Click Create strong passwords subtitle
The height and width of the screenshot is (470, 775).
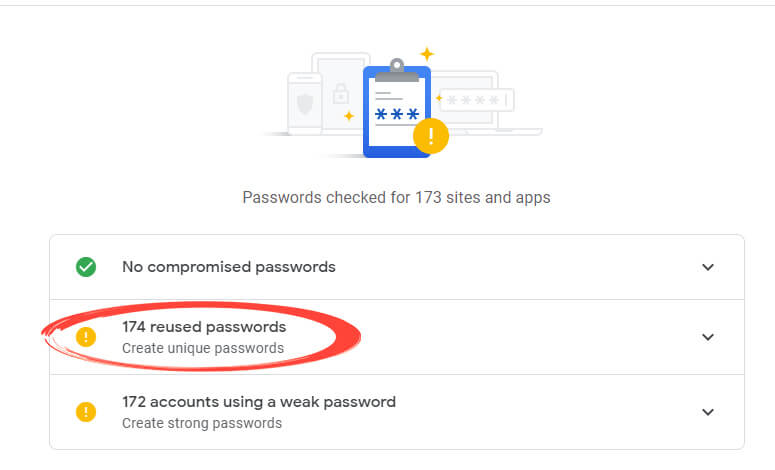click(202, 423)
